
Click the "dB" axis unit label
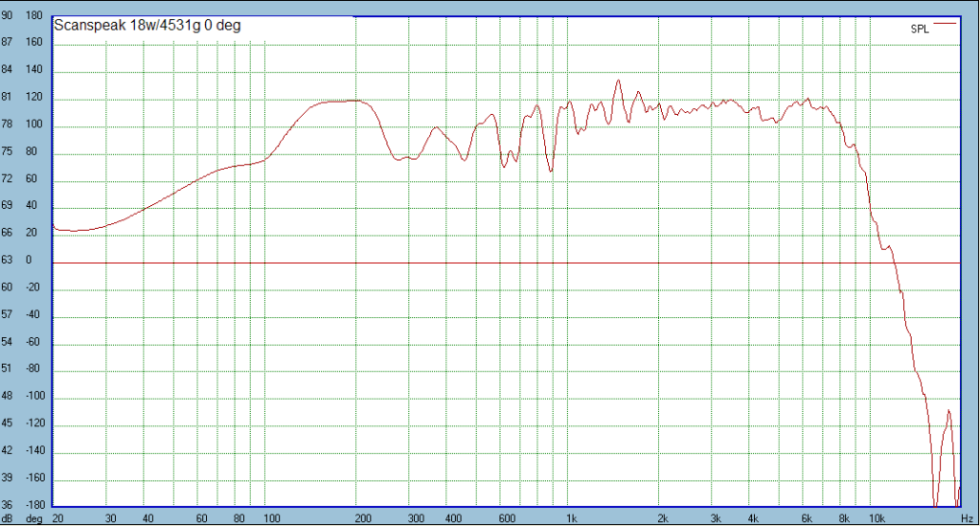point(7,518)
